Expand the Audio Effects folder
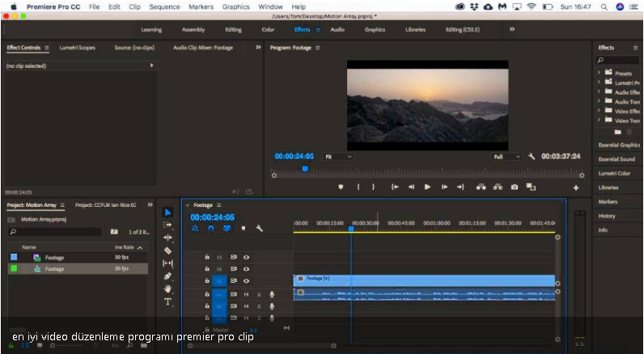 [599, 92]
